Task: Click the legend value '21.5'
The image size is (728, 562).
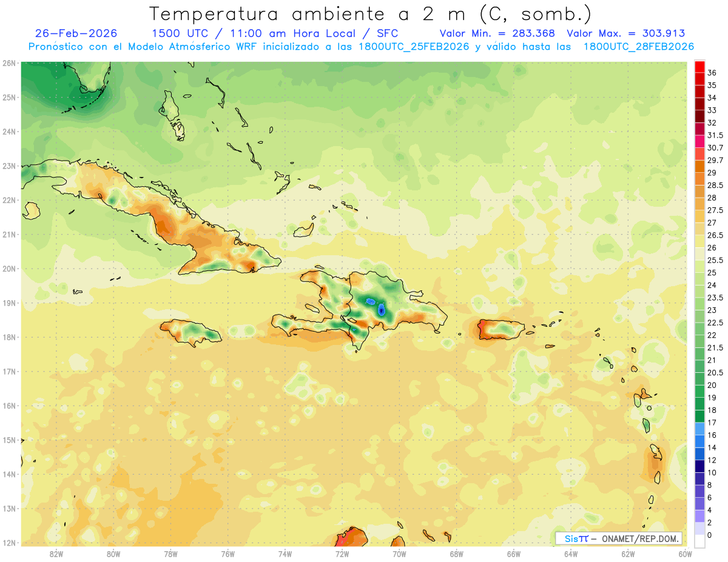Action: coord(715,348)
